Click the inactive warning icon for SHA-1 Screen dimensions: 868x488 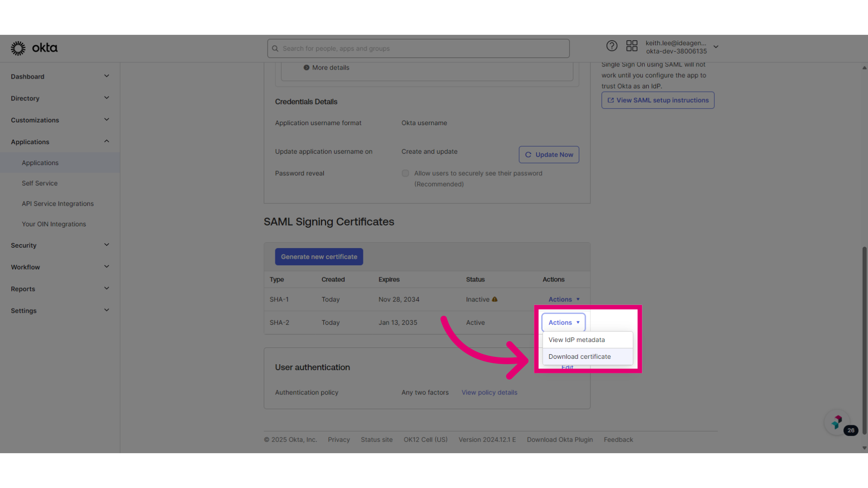click(495, 299)
